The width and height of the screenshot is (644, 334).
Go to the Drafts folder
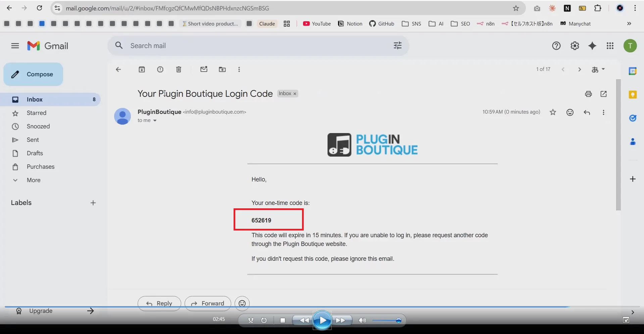tap(35, 153)
